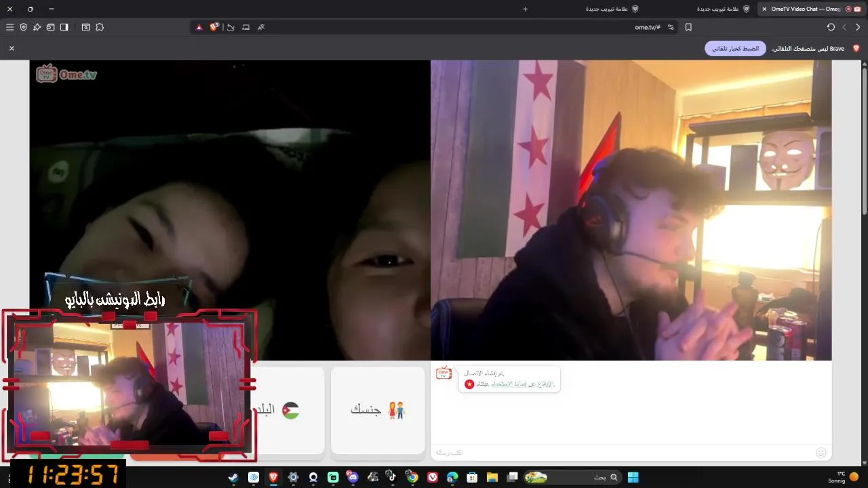Open the tab search icon
868x488 pixels.
click(85, 27)
